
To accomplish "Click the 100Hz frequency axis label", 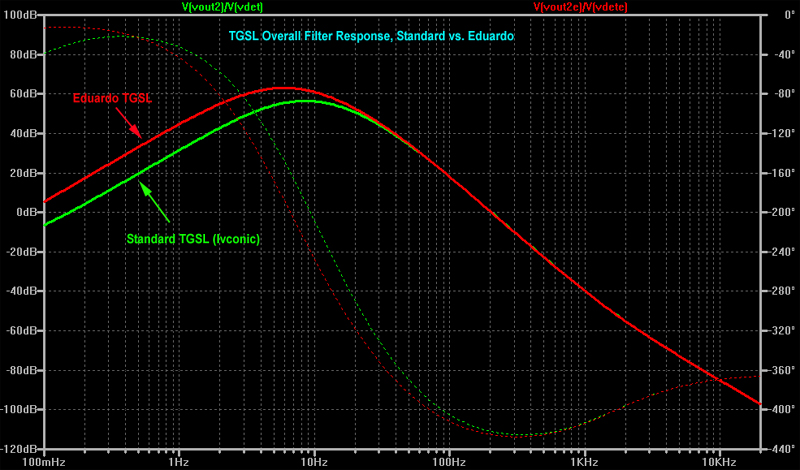I will 449,462.
